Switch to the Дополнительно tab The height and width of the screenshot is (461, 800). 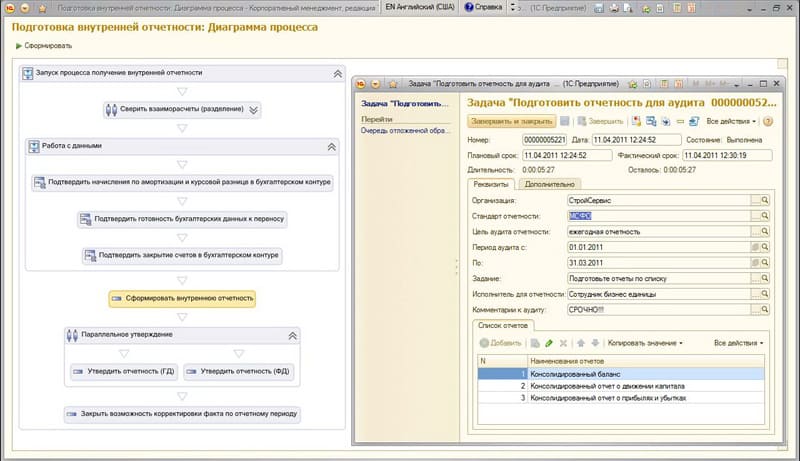[x=549, y=184]
